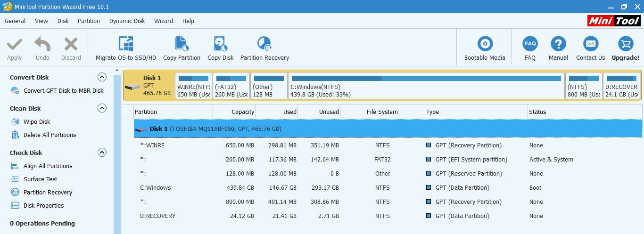Select Disk 1 GPT in disk map
Viewport: 644px width, 234px height.
pos(149,86)
